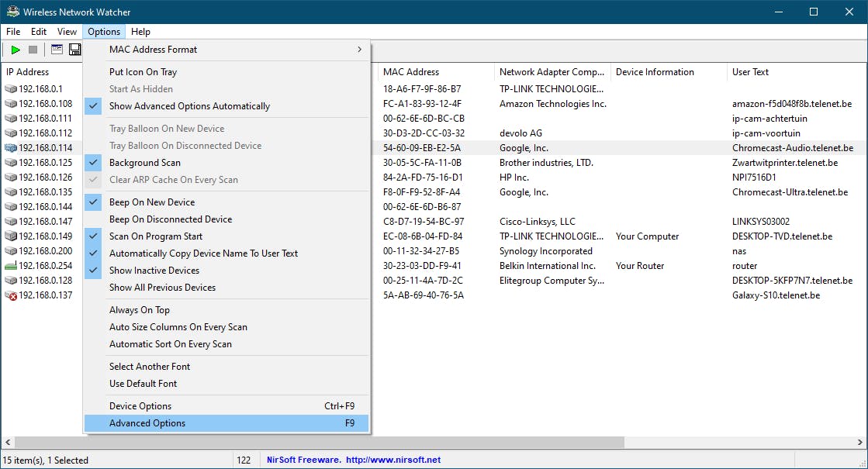
Task: Click the device icon next to 192.168.0.135
Action: tap(11, 192)
